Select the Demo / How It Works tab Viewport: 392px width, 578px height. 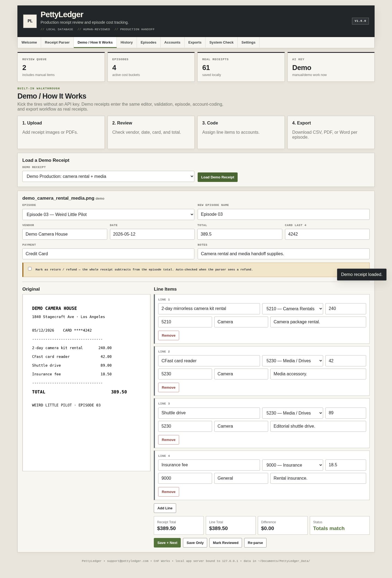tap(95, 42)
